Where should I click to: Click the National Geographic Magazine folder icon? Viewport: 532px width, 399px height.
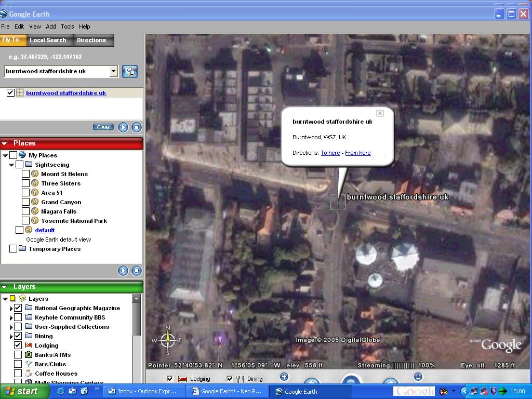coord(29,308)
